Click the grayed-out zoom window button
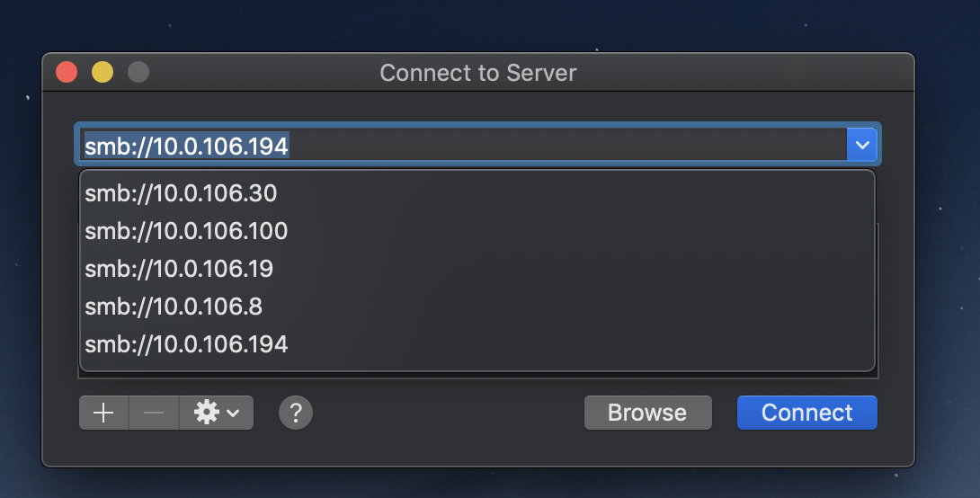980x498 pixels. pyautogui.click(x=138, y=72)
